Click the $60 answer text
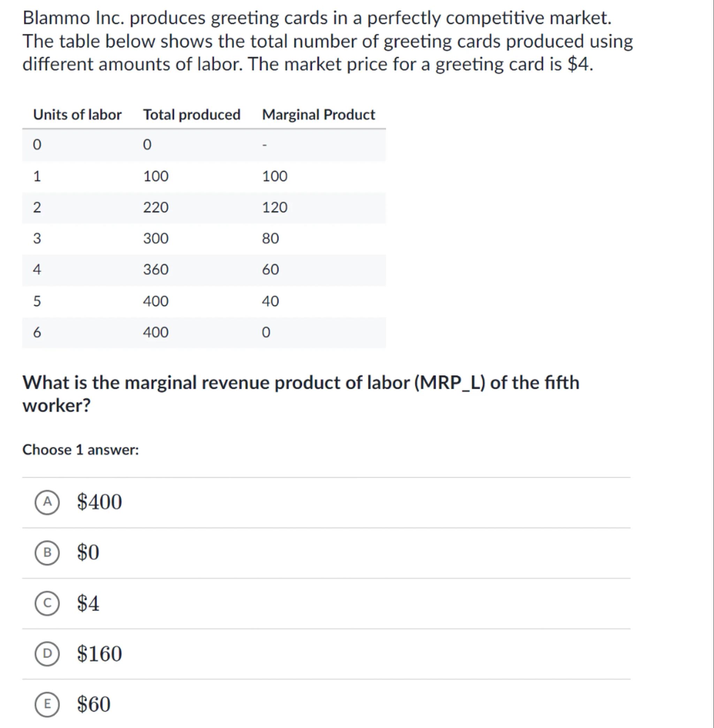The width and height of the screenshot is (714, 728). coord(94,704)
